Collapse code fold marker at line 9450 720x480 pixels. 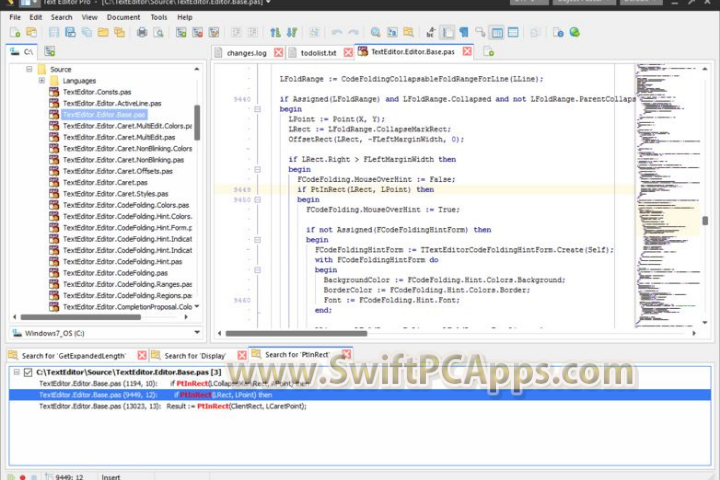[258, 200]
